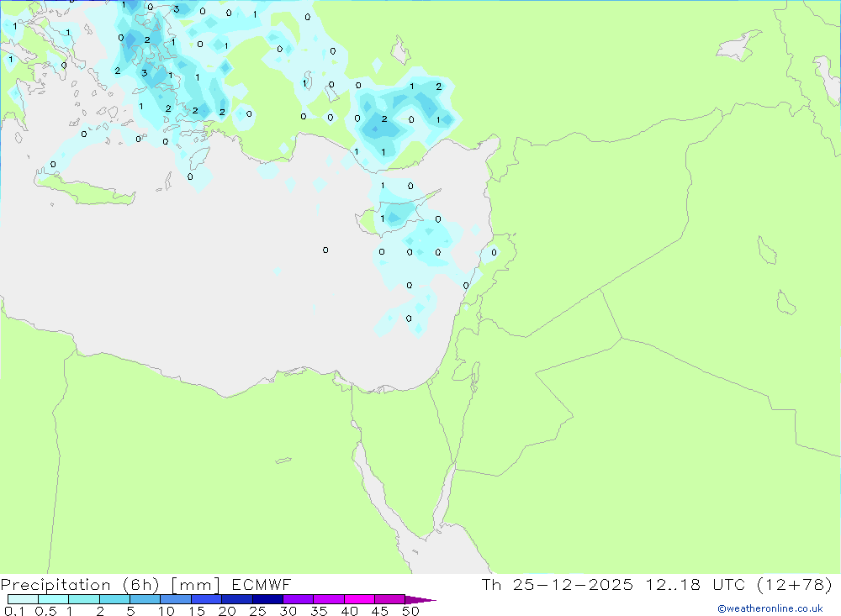Select the "25" legend scale label
This screenshot has height=616, width=841.
click(x=258, y=611)
